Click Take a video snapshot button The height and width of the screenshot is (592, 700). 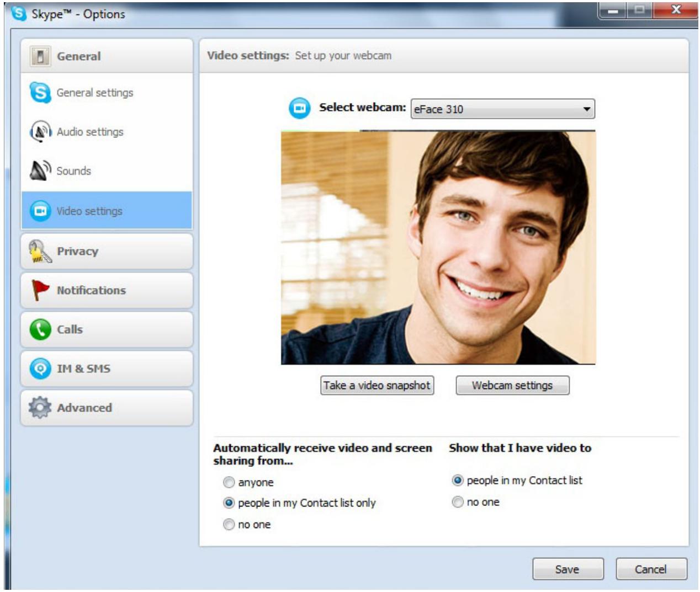377,385
